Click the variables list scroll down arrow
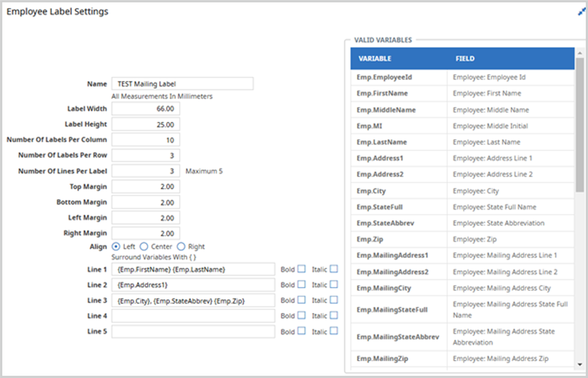 (580, 364)
